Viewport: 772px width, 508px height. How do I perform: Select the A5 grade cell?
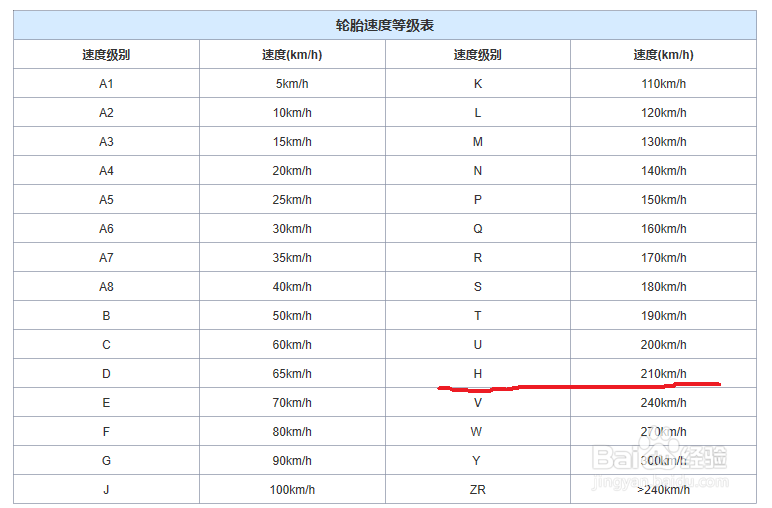[x=106, y=200]
